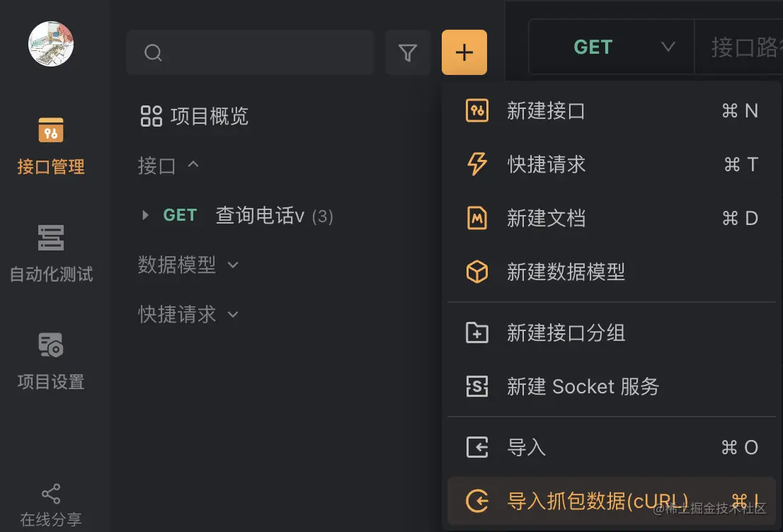Click the search magnifier icon

pyautogui.click(x=154, y=52)
